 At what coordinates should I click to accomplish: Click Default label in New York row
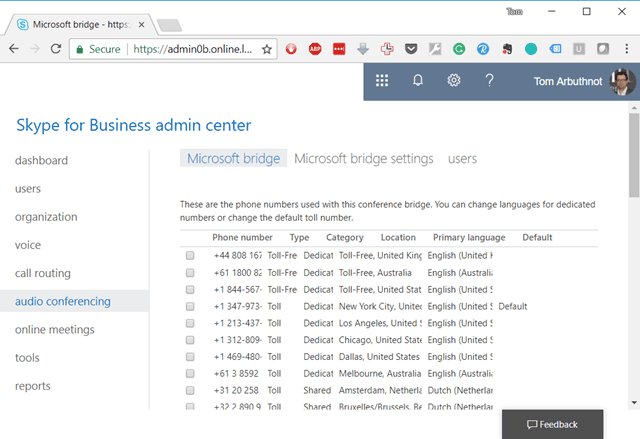pyautogui.click(x=513, y=306)
